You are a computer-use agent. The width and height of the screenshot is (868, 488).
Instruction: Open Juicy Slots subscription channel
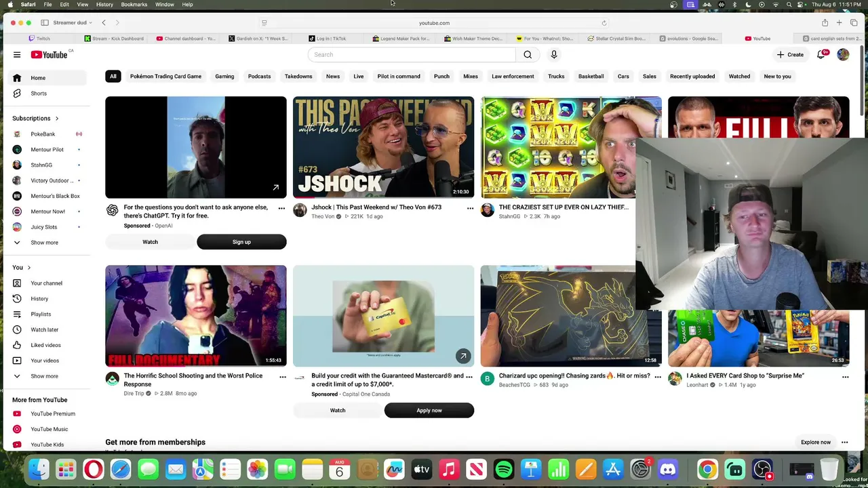coord(45,227)
